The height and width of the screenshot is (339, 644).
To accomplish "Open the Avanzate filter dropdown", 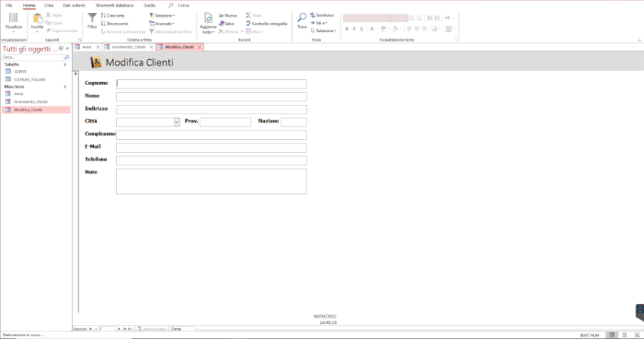I will tap(162, 23).
